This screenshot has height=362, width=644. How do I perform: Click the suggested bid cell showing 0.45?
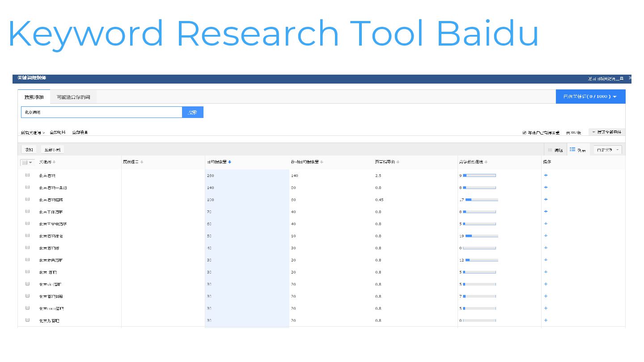(379, 200)
